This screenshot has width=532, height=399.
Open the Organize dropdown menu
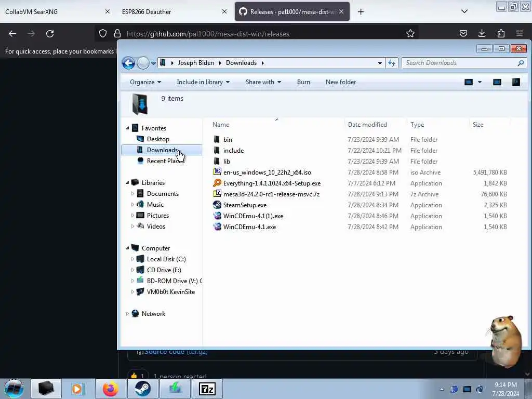point(145,82)
